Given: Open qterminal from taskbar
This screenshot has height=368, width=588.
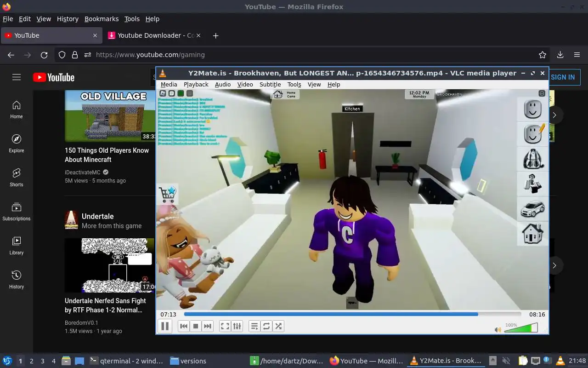Looking at the screenshot, I should coord(126,361).
